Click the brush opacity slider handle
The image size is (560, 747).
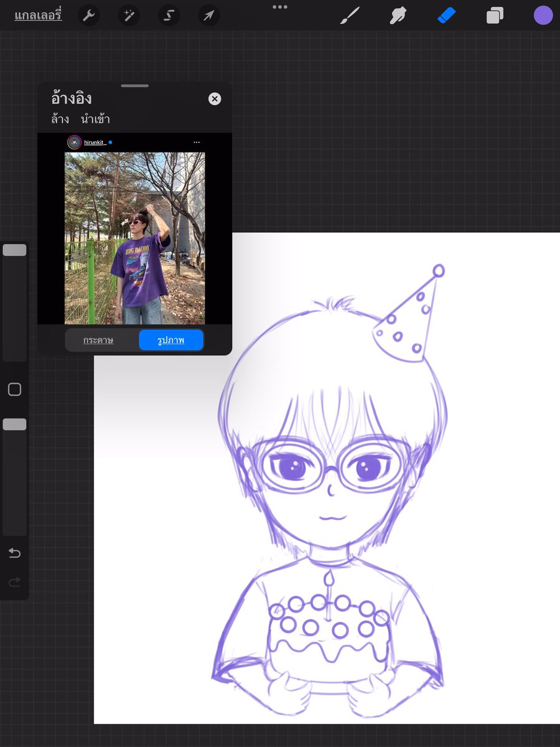(14, 425)
